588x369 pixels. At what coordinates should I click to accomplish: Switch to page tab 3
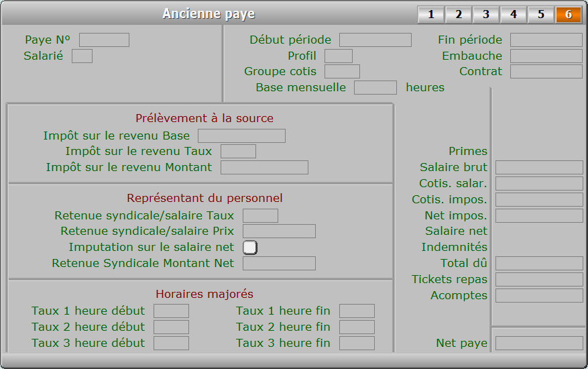coord(486,14)
